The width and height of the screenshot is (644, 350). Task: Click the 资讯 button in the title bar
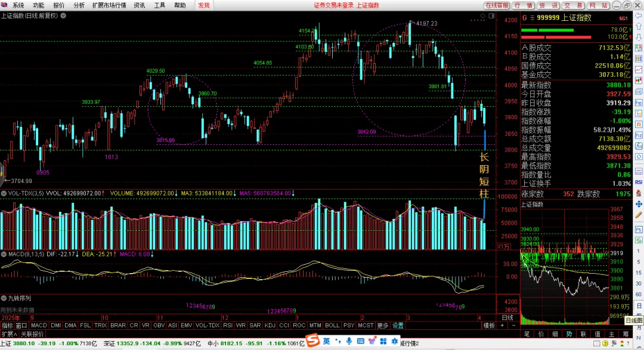[549, 5]
